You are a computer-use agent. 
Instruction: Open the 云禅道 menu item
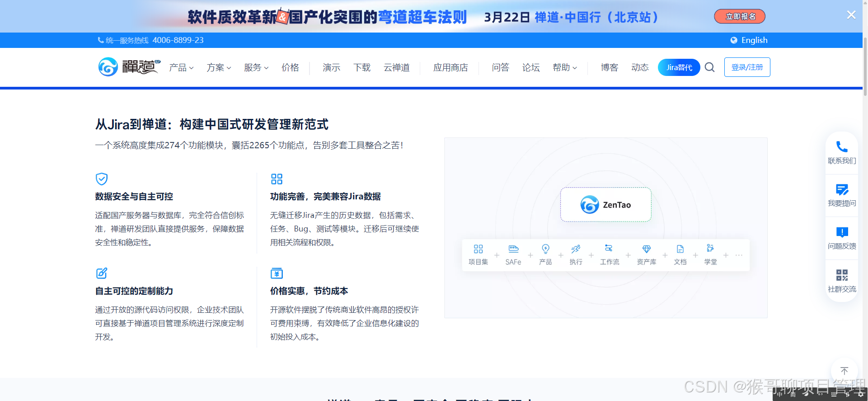(397, 67)
